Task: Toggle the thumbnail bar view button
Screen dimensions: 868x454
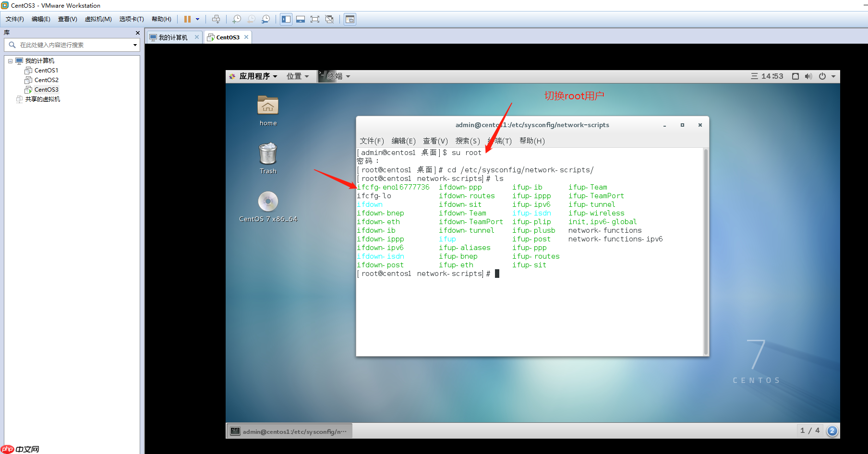Action: (301, 19)
